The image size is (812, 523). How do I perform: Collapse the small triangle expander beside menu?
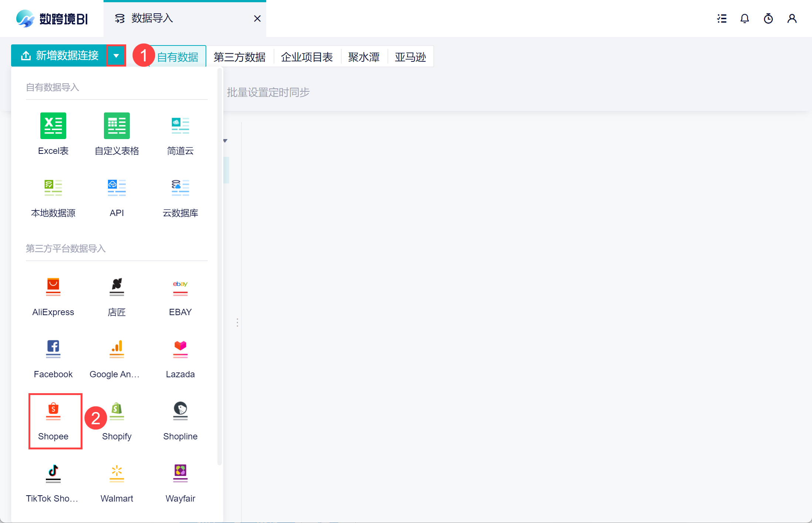click(x=225, y=141)
